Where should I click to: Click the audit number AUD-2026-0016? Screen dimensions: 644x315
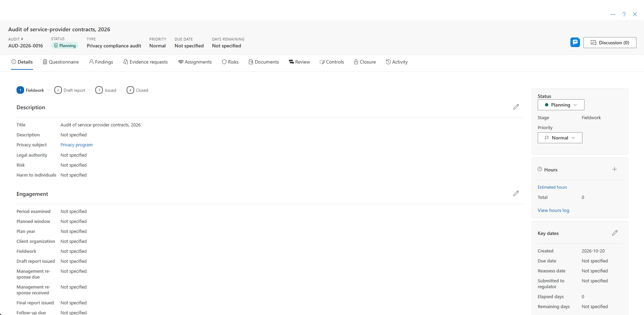tap(26, 46)
